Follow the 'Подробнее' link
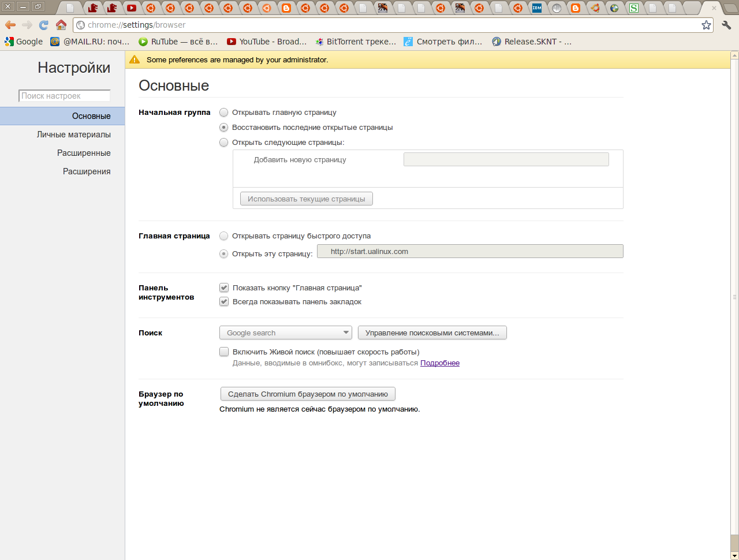 [440, 363]
